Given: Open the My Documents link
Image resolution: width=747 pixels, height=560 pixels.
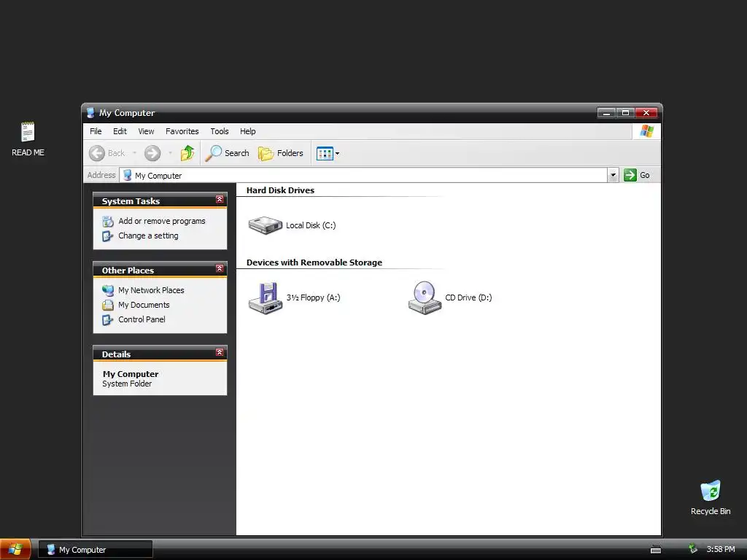Looking at the screenshot, I should coord(144,306).
